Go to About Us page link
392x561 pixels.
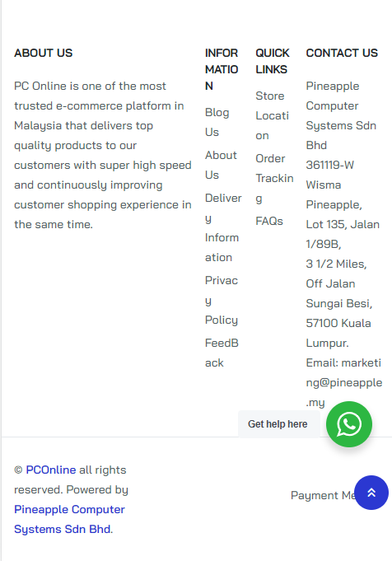(221, 165)
